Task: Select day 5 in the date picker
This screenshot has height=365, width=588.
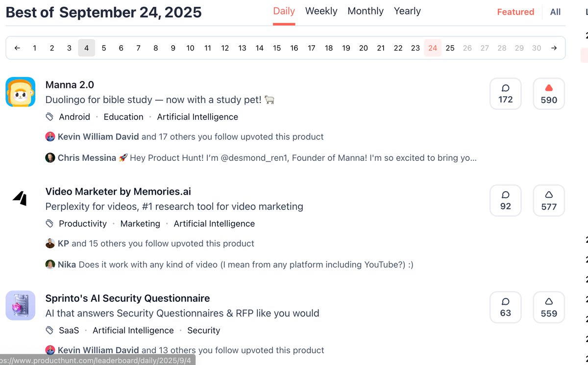Action: coord(104,48)
